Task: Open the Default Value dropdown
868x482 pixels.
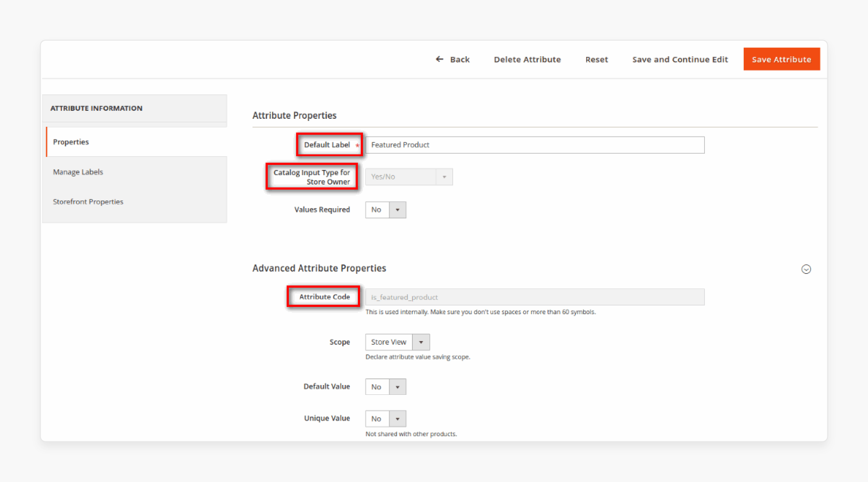Action: tap(386, 387)
